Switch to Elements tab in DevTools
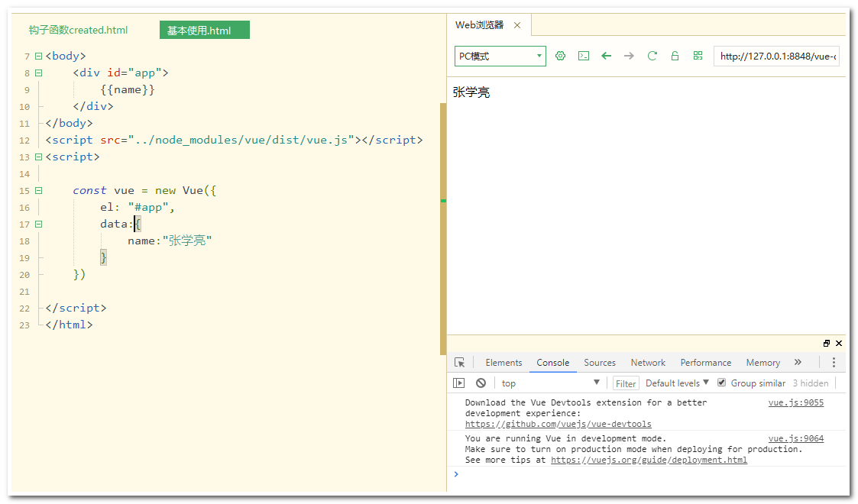The width and height of the screenshot is (858, 504). [x=503, y=363]
